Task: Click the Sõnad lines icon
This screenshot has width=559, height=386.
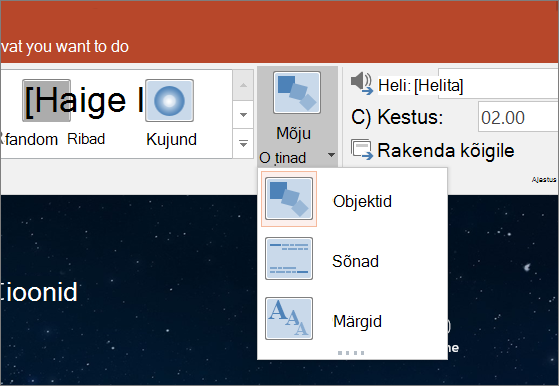Action: 289,258
